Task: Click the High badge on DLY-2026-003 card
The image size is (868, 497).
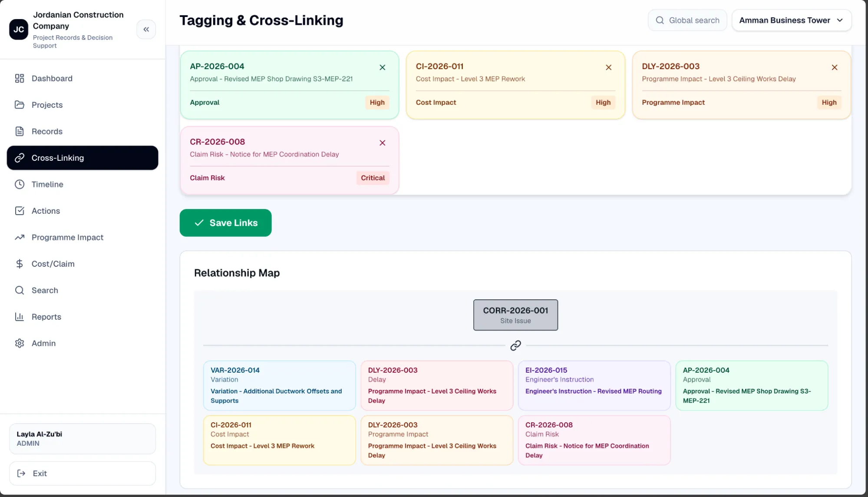Action: [829, 103]
